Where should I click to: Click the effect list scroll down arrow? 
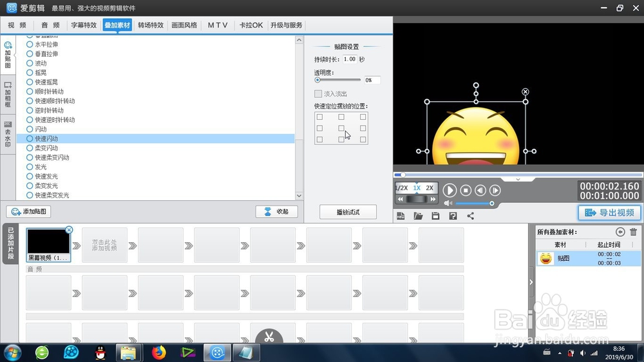coord(299,196)
